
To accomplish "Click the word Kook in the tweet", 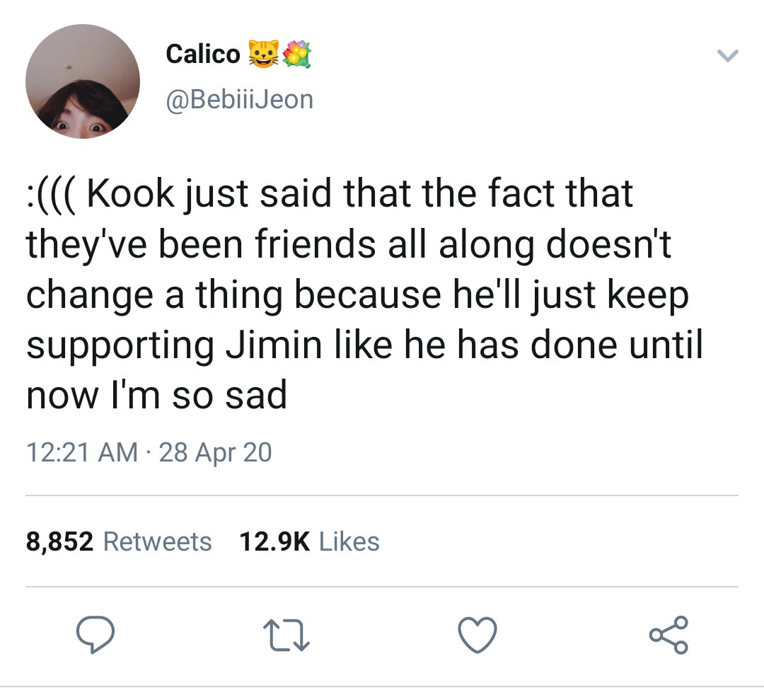I will 131,193.
